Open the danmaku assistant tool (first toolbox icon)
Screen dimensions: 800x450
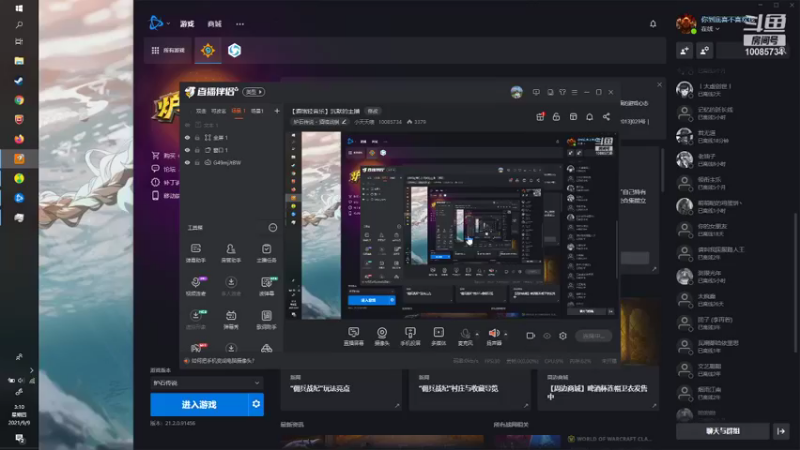tap(196, 253)
